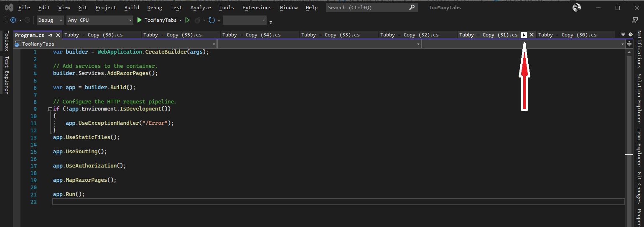Screen dimensions: 644x227
Task: Expand the open-documents tab overflow list
Action: 623,35
